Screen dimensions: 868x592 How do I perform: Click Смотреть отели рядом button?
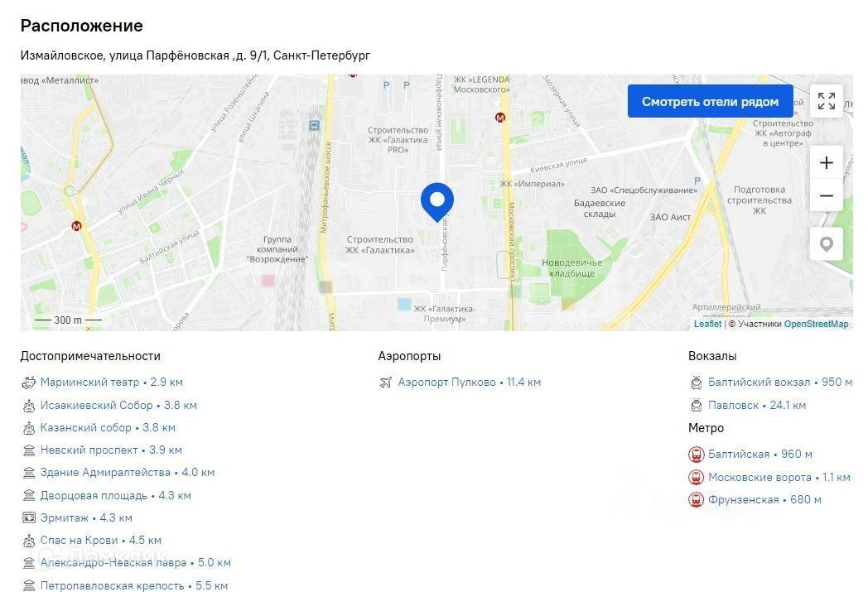(x=711, y=101)
